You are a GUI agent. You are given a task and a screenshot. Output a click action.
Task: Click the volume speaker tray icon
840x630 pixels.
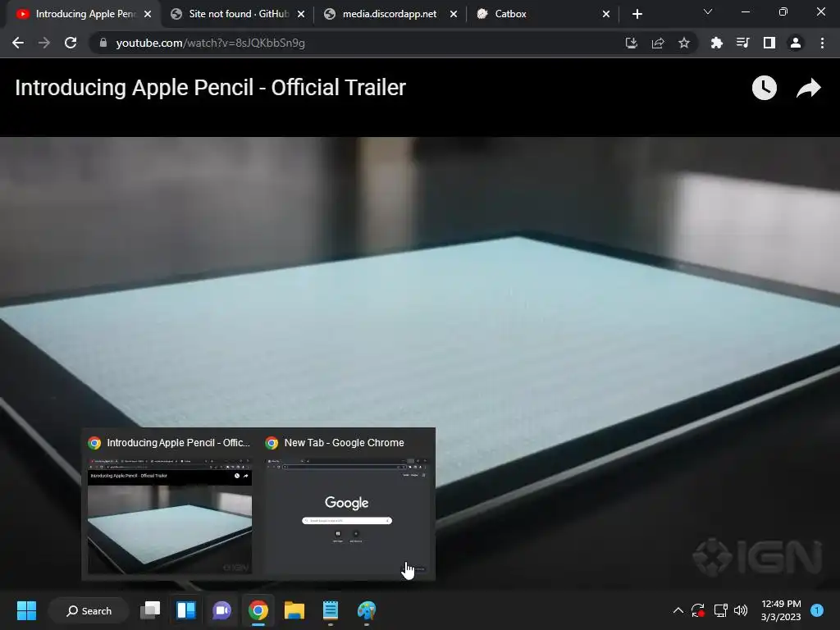click(741, 610)
